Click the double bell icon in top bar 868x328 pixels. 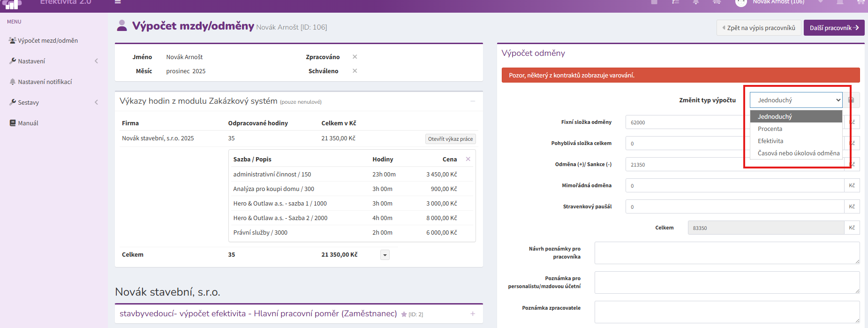tap(717, 2)
